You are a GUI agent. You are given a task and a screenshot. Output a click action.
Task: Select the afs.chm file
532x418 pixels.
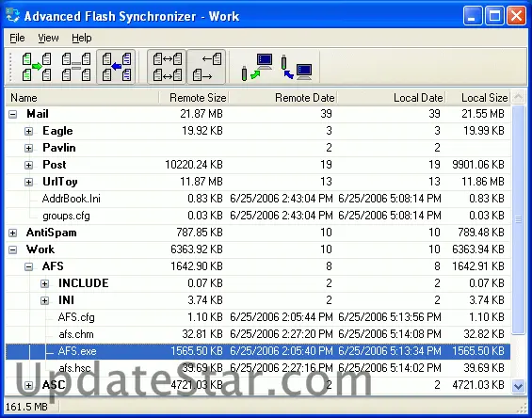tap(76, 334)
